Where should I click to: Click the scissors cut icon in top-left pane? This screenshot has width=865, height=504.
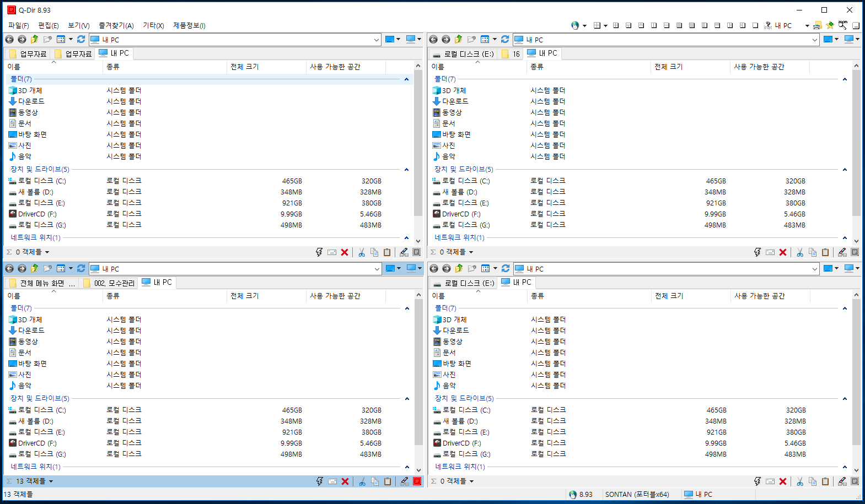tap(362, 252)
